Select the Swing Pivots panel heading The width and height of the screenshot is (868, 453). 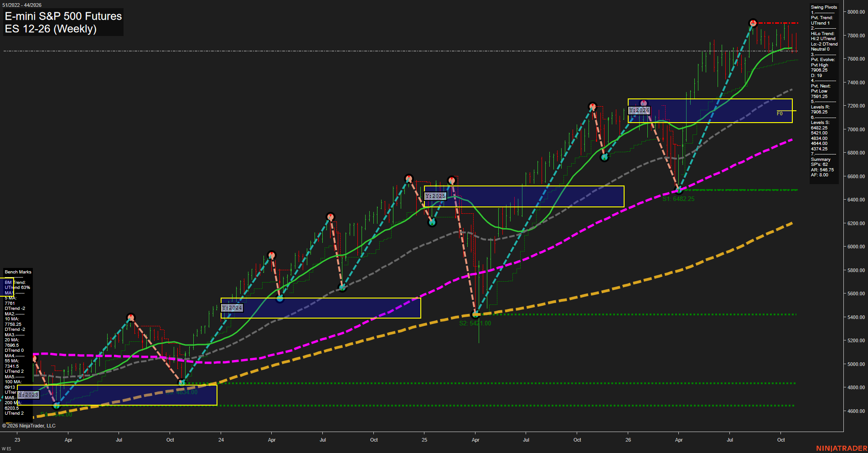(x=824, y=7)
